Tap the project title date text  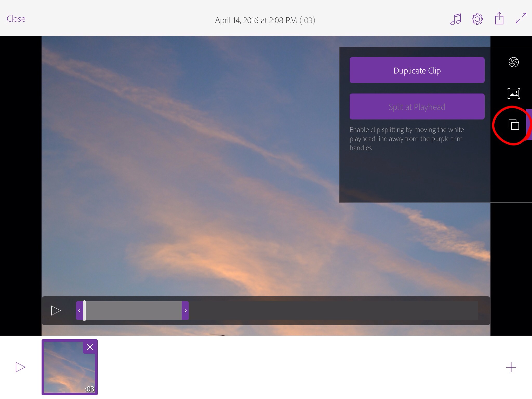pos(256,20)
